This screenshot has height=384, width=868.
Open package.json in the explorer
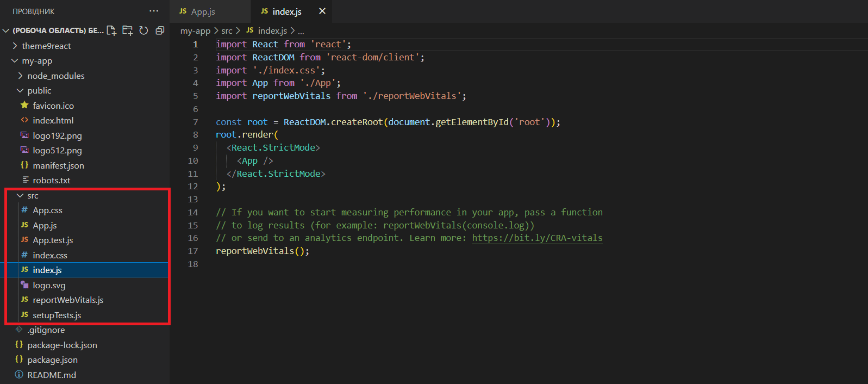tap(52, 360)
